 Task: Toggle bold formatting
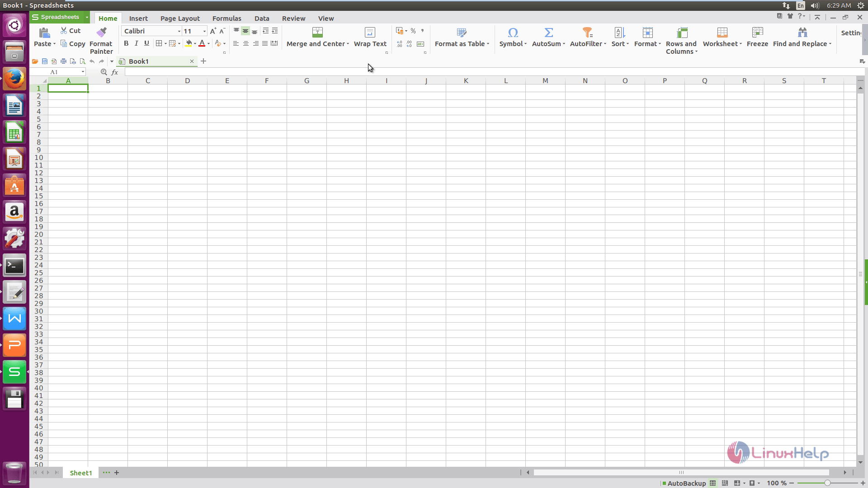[126, 43]
